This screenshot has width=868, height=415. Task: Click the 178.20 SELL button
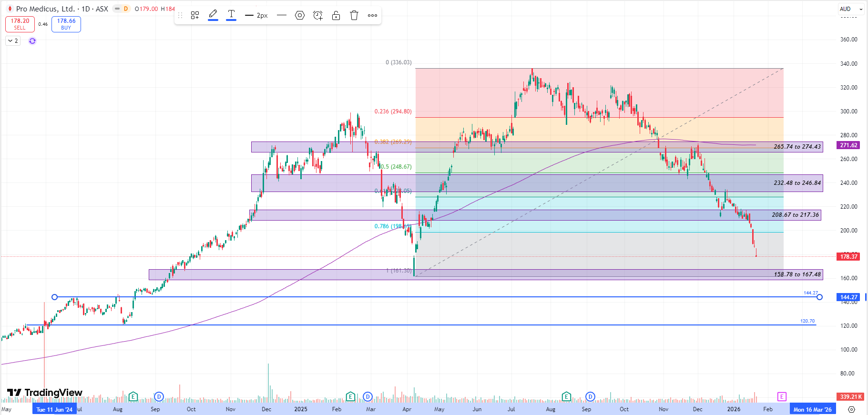20,24
